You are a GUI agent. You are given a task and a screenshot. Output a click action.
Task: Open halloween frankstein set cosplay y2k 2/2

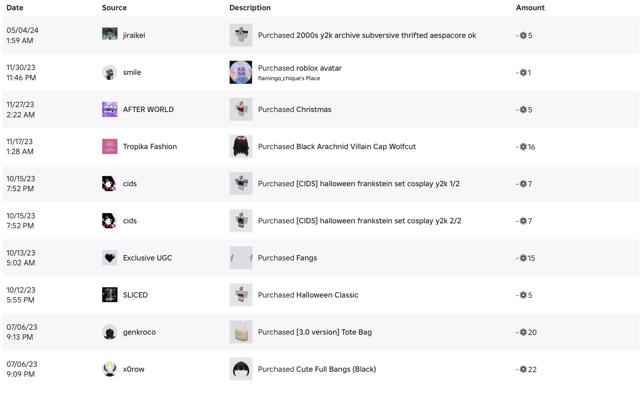click(359, 221)
